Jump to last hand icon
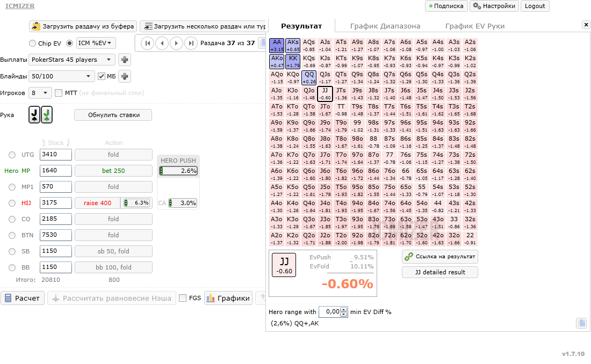 [x=191, y=43]
